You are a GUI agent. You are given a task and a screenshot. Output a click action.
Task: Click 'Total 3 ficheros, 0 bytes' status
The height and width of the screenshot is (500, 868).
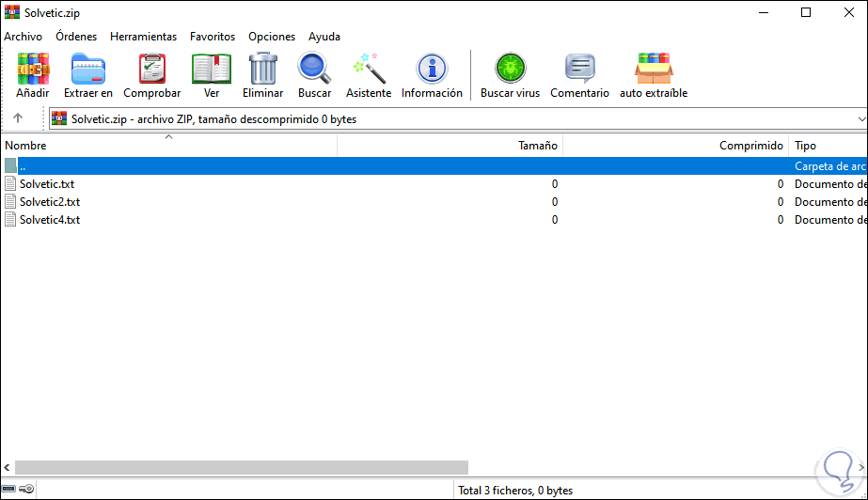click(x=515, y=490)
